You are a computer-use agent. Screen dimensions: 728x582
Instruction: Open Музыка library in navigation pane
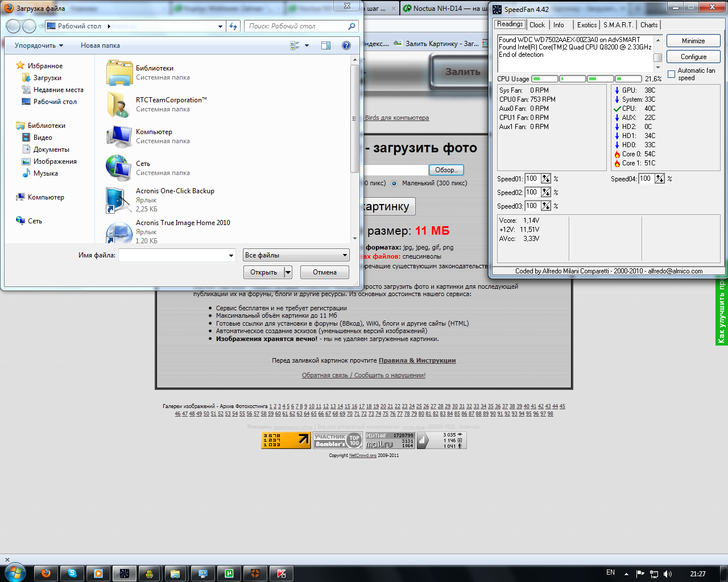[45, 173]
